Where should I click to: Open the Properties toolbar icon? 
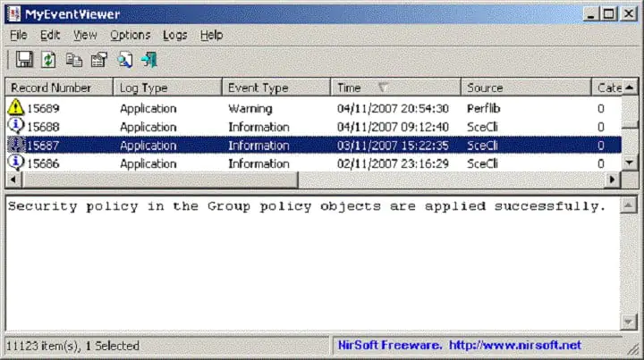[x=99, y=60]
